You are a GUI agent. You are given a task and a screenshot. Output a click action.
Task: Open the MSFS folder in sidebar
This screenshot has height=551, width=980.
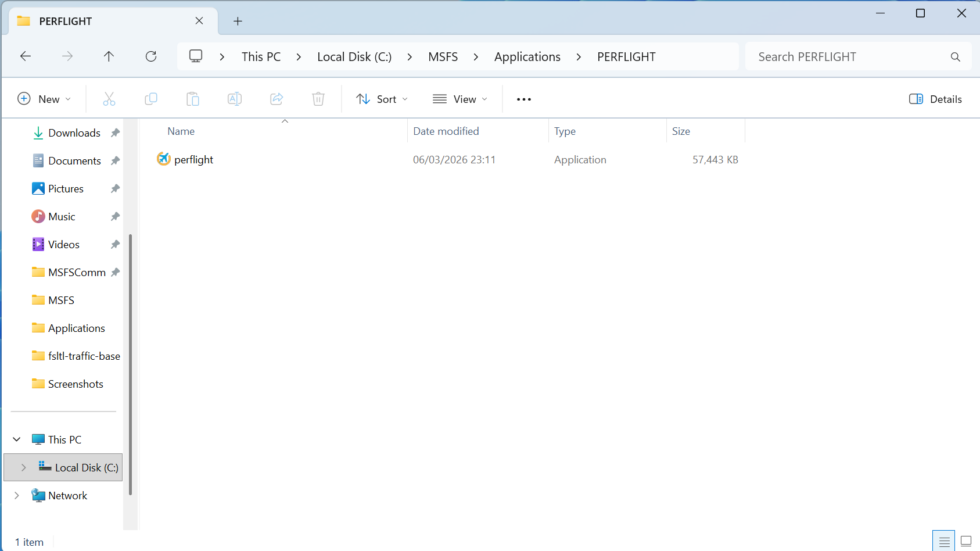click(61, 300)
